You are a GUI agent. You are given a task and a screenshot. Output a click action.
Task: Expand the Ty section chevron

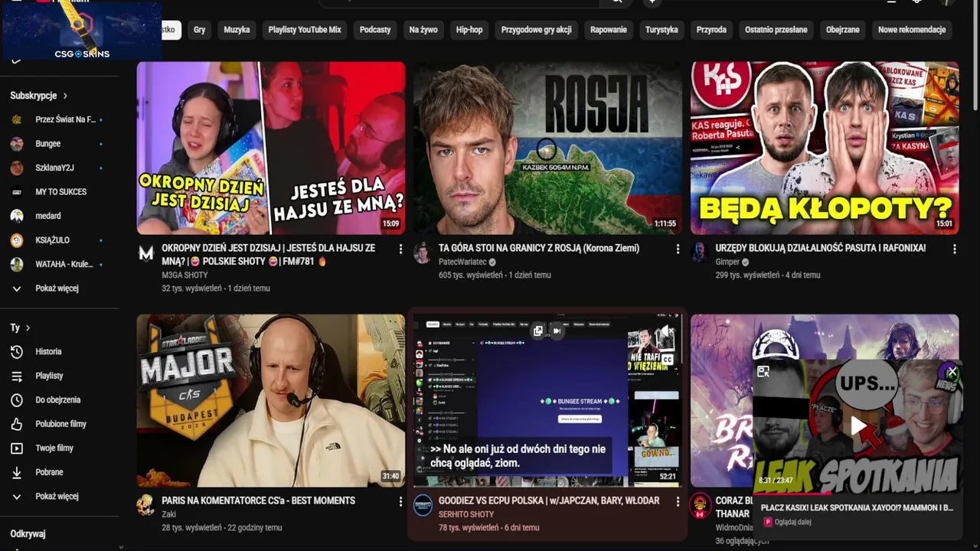tap(28, 328)
